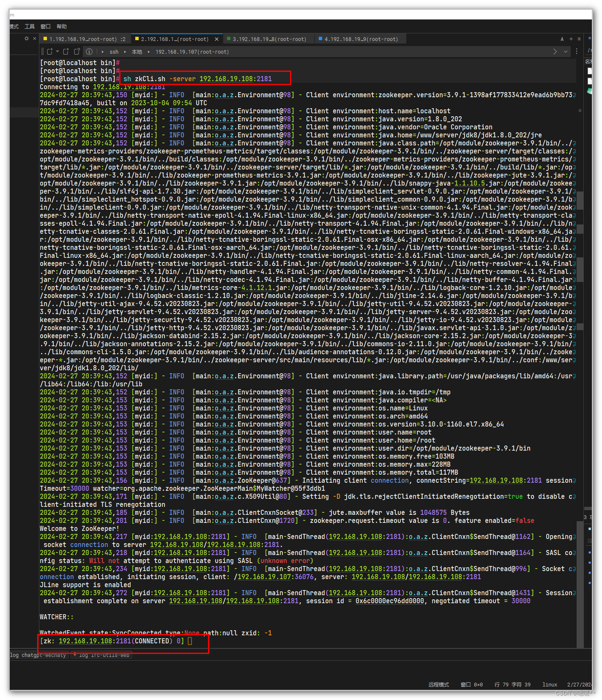Add a new tab with plus icon
Screen dimensions: 602x700
click(x=571, y=39)
